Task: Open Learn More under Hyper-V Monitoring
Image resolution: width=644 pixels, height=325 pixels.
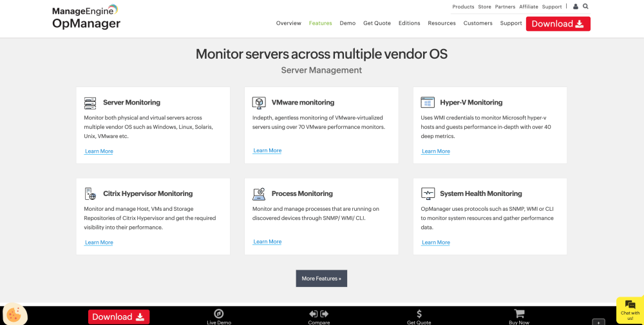Action: click(x=436, y=152)
